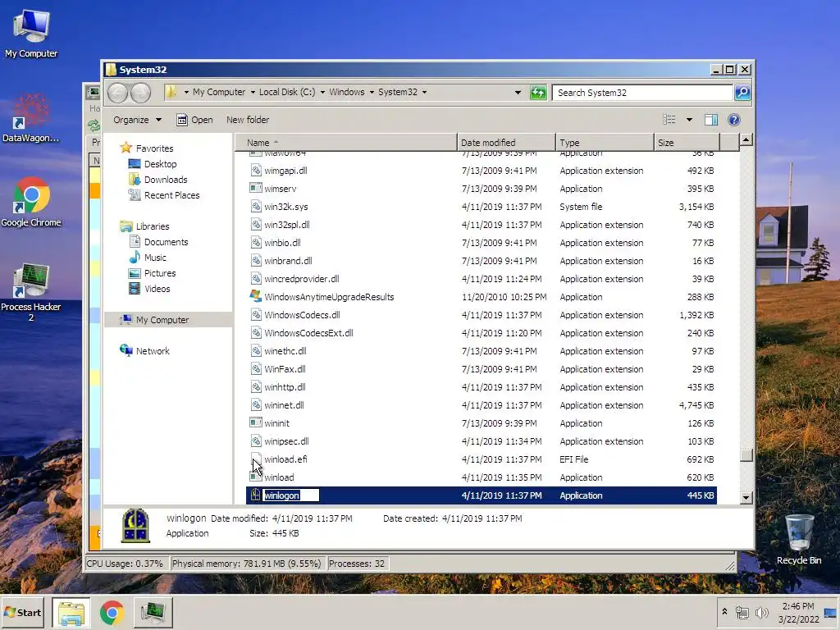The image size is (840, 630).
Task: Click the Explorer Forward arrow button
Action: click(x=140, y=93)
